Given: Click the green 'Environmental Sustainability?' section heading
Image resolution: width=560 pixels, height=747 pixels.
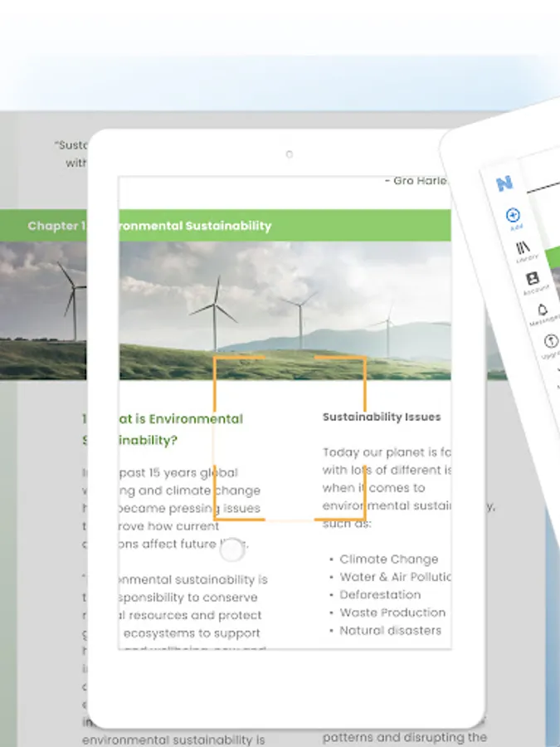Looking at the screenshot, I should pyautogui.click(x=181, y=429).
